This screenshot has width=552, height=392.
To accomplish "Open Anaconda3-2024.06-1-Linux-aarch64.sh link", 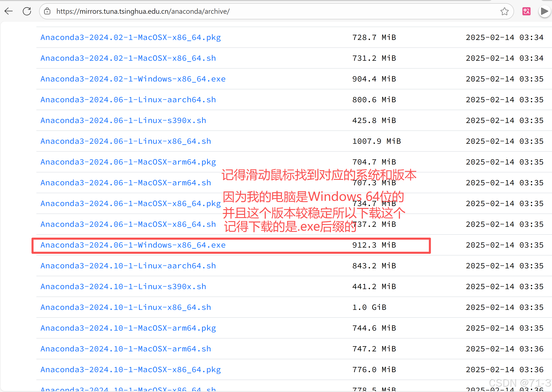I will click(x=128, y=100).
